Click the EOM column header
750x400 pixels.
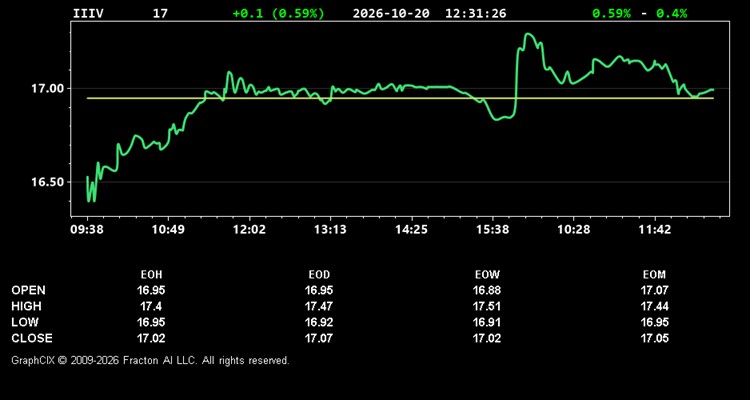pos(654,275)
